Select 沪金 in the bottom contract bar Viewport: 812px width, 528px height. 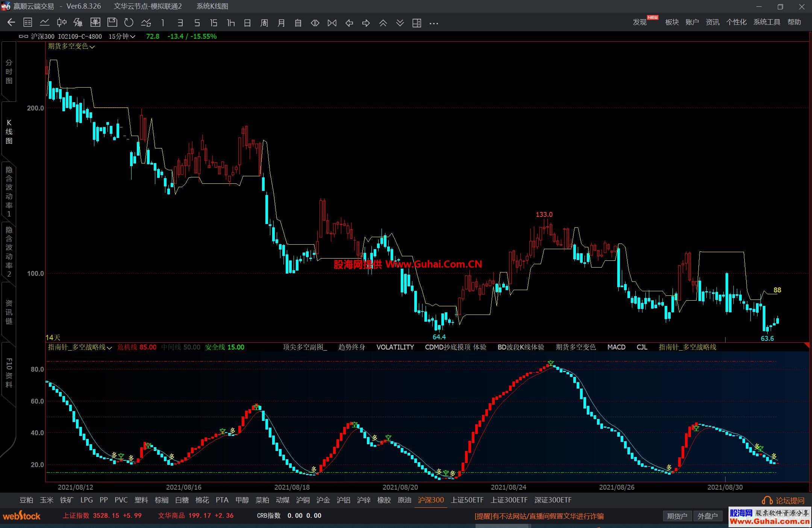(323, 500)
